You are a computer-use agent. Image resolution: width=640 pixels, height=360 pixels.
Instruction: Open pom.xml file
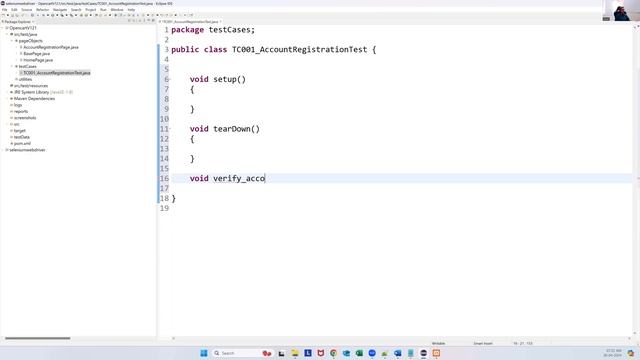click(x=22, y=144)
